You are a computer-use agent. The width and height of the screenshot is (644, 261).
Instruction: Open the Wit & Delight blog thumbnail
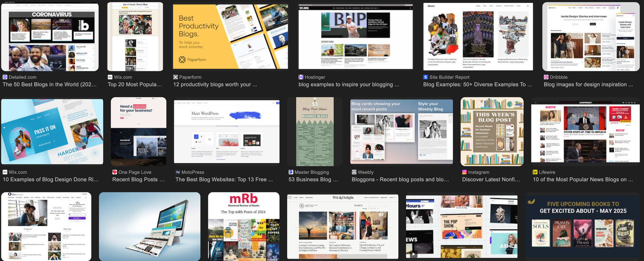[x=343, y=227]
